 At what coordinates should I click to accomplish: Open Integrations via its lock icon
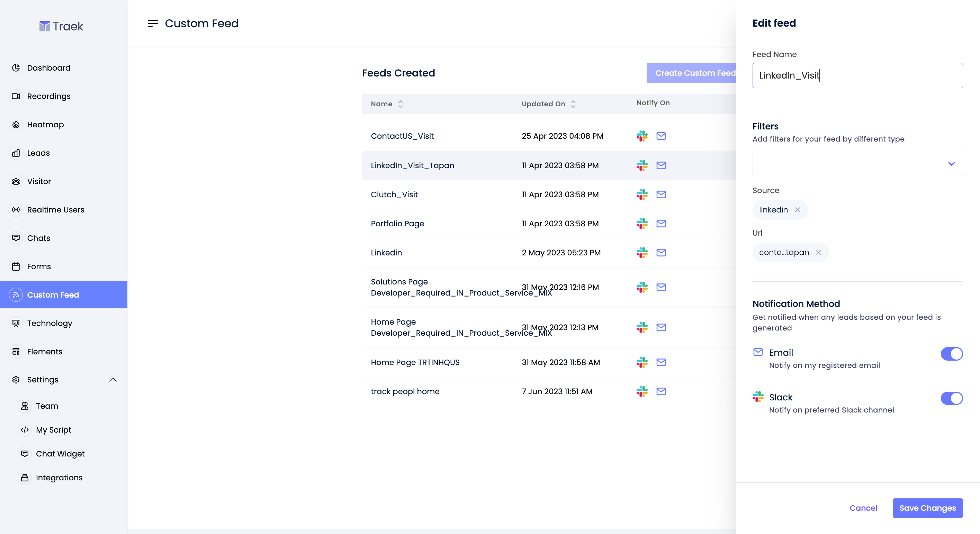click(25, 477)
